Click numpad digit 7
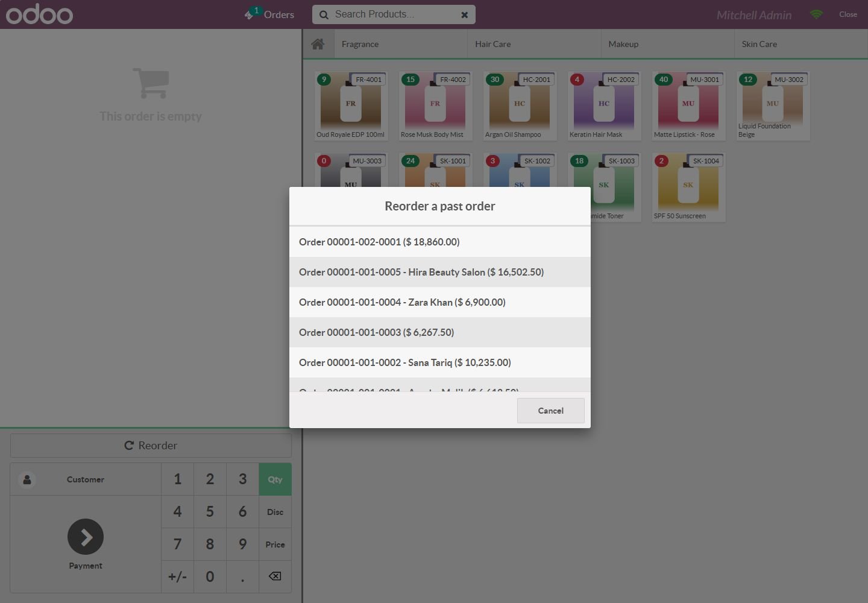This screenshot has height=603, width=868. (x=177, y=545)
